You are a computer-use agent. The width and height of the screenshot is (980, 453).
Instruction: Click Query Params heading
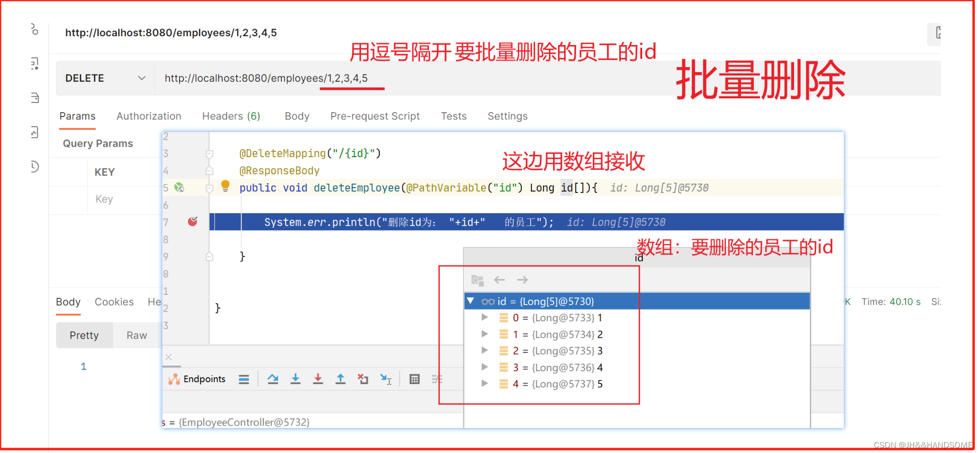pos(98,143)
